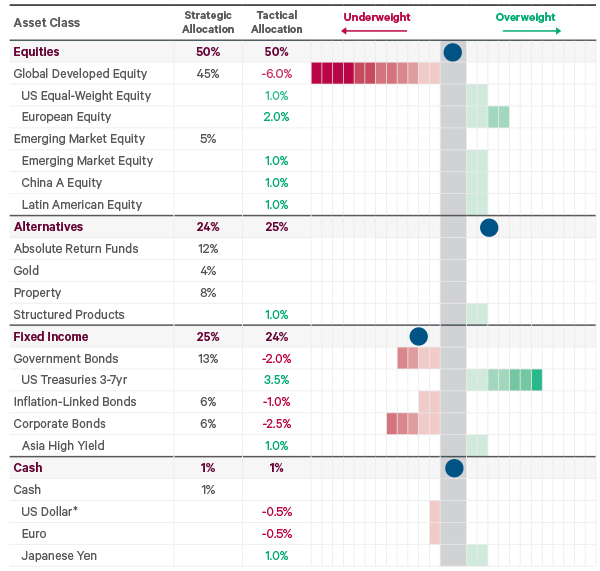The height and width of the screenshot is (571, 600).
Task: Click the blue dot in the Cash row
Action: pos(454,467)
